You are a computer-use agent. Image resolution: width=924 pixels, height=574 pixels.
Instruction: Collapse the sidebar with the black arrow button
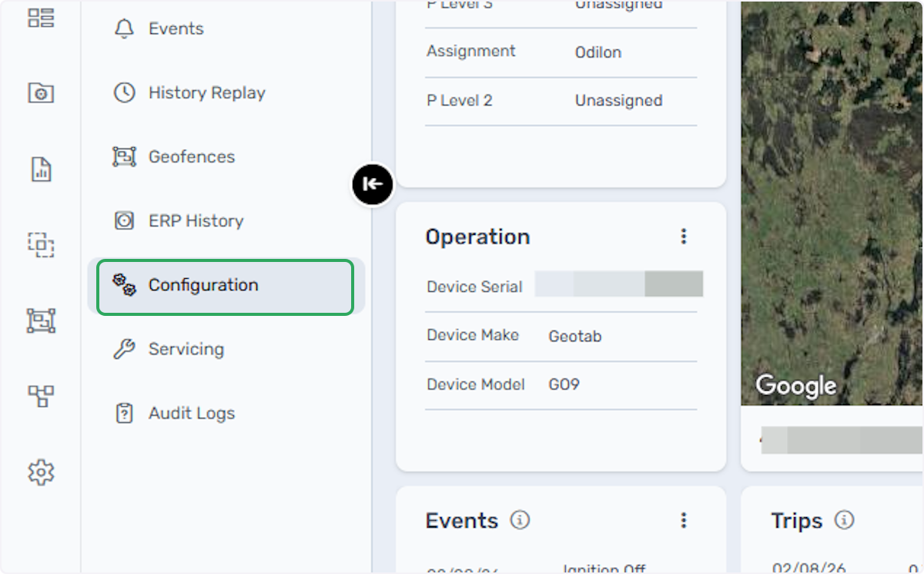[373, 184]
